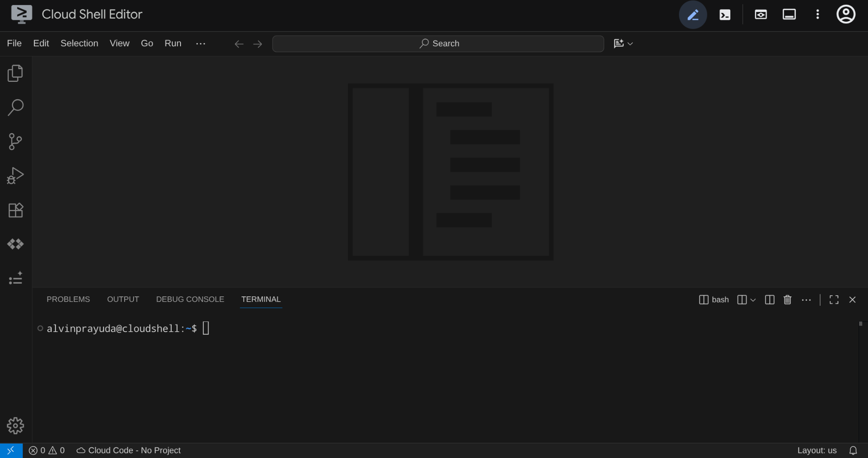868x458 pixels.
Task: Open notifications bell in status bar
Action: (x=854, y=450)
